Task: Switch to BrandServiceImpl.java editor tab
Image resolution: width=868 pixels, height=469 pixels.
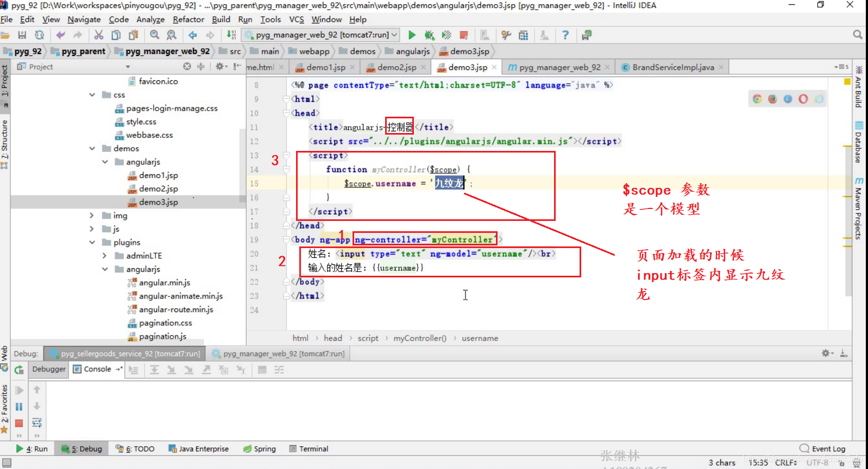Action: (x=673, y=67)
